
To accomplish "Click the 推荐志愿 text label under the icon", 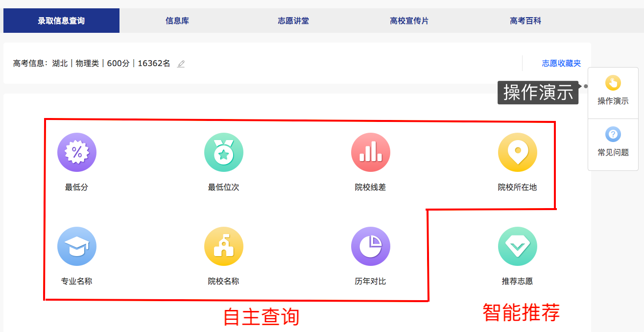I will pos(517,281).
